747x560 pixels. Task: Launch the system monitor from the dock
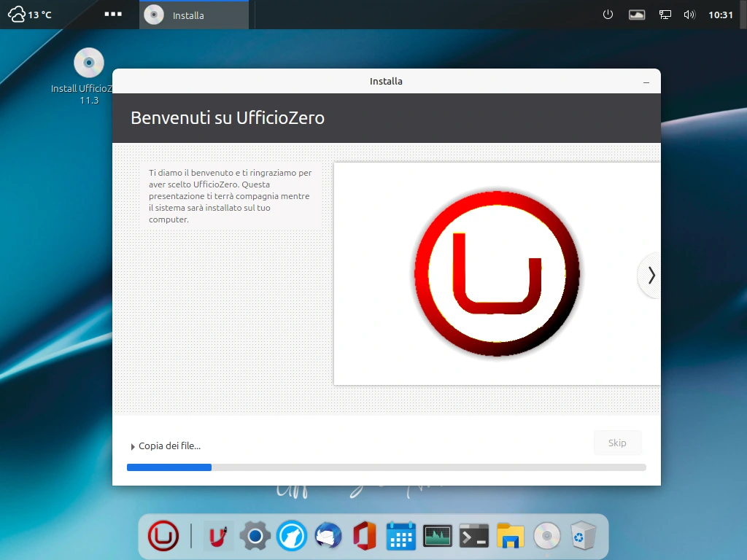(x=436, y=535)
